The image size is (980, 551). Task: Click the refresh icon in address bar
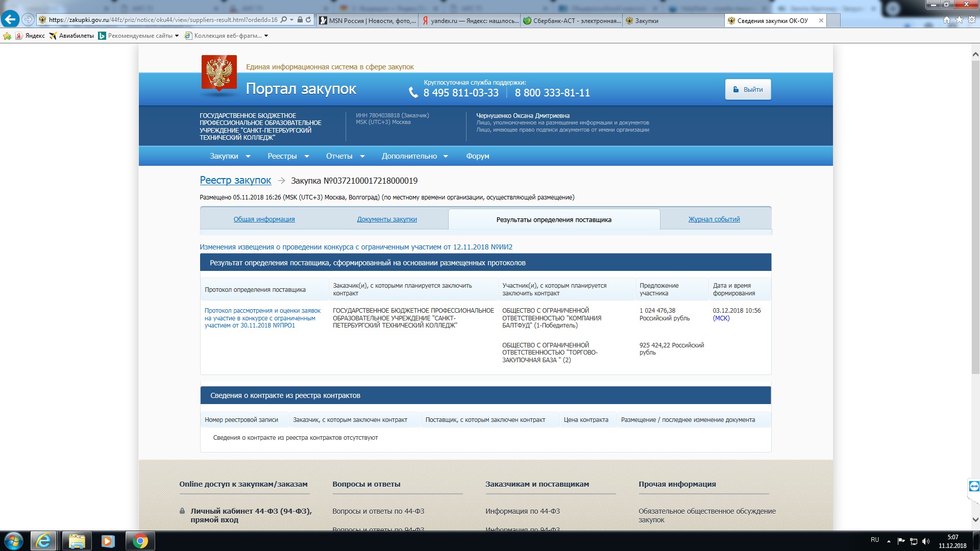308,20
